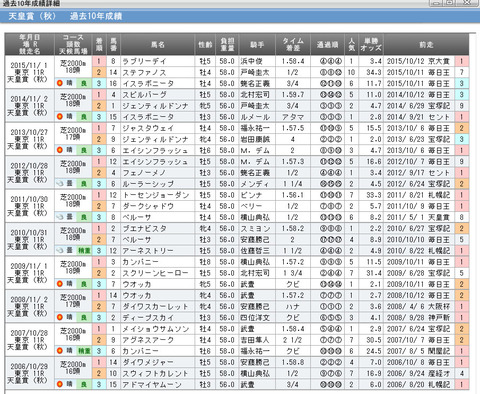Click the cloudy weather icon for 2010/10/31 race
The image size is (480, 394).
60,250
